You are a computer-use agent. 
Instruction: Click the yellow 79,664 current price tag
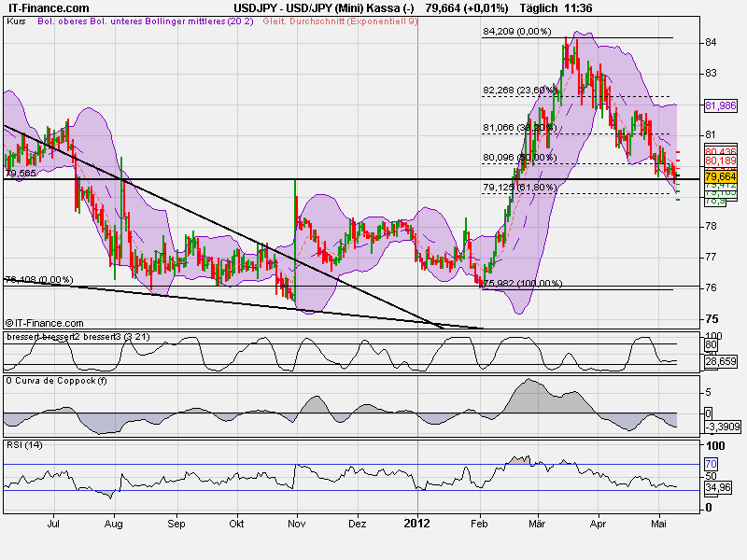(x=720, y=176)
